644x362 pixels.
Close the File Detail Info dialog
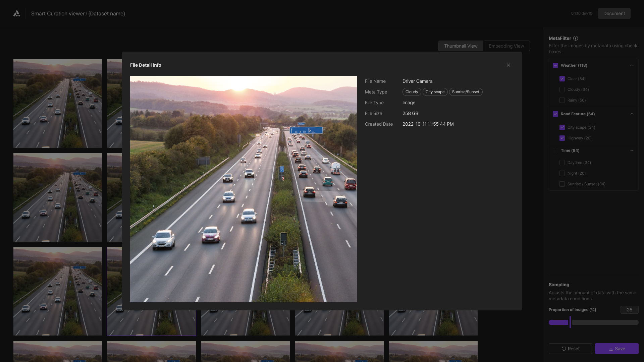click(508, 65)
